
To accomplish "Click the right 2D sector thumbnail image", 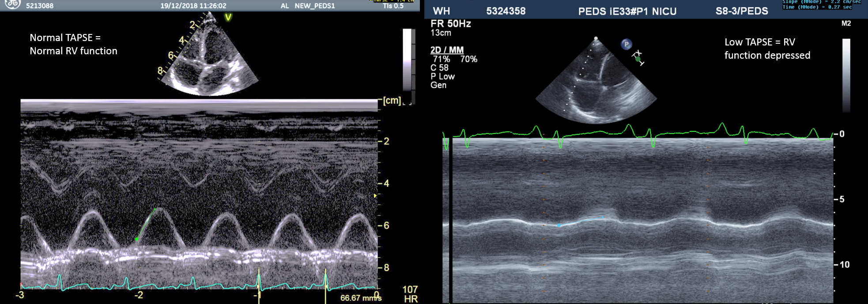I will tap(596, 82).
